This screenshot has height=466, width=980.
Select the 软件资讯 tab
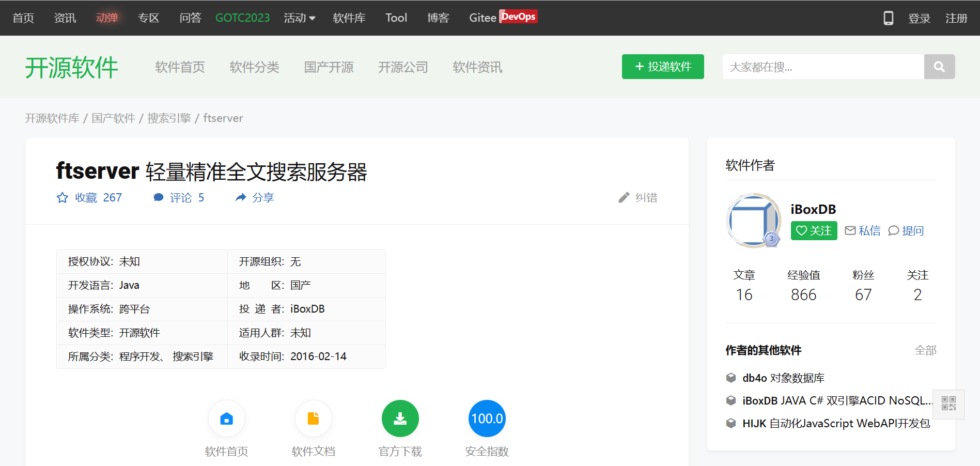coord(478,67)
